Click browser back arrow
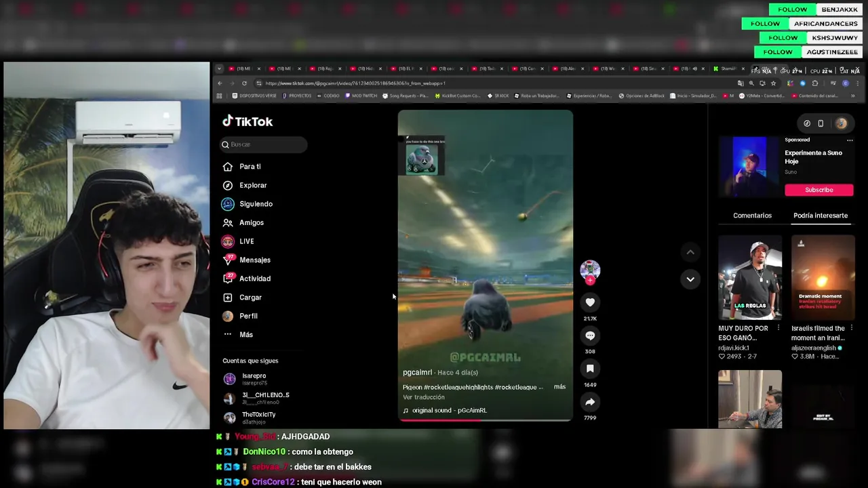Viewport: 868px width, 488px height. pos(220,83)
